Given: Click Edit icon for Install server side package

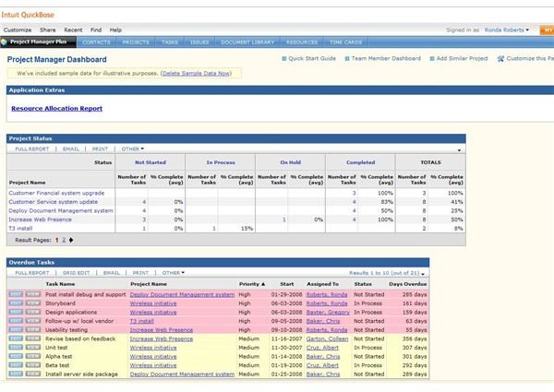Looking at the screenshot, I should pos(16,374).
